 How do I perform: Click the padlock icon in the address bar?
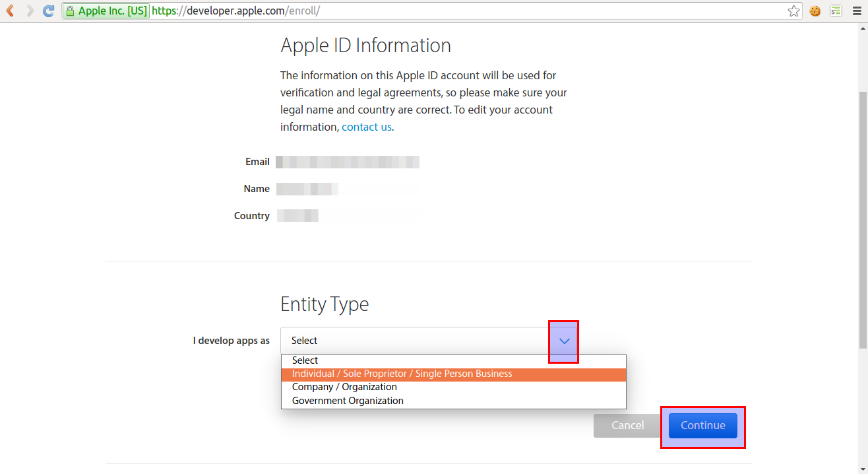[x=71, y=11]
